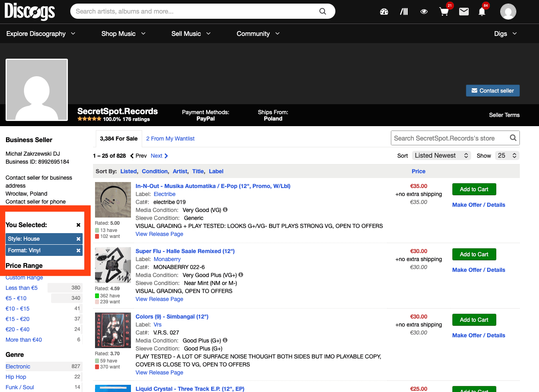Click the Contact seller button

pos(493,91)
